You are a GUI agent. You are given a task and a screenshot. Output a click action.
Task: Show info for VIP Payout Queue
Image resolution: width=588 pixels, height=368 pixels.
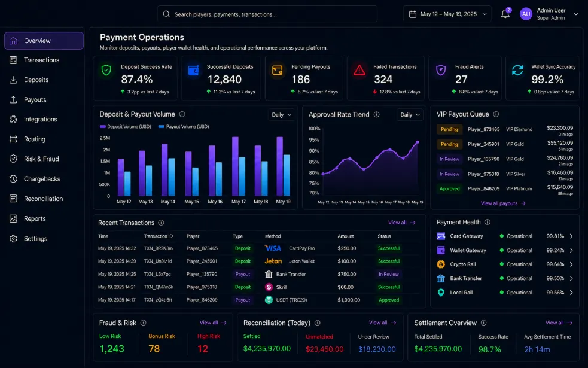point(496,114)
